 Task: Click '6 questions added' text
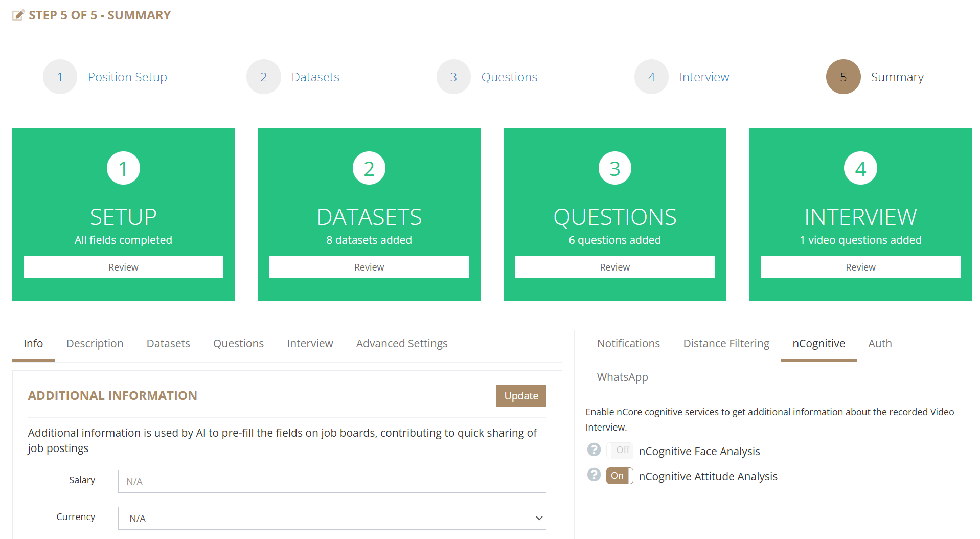615,240
